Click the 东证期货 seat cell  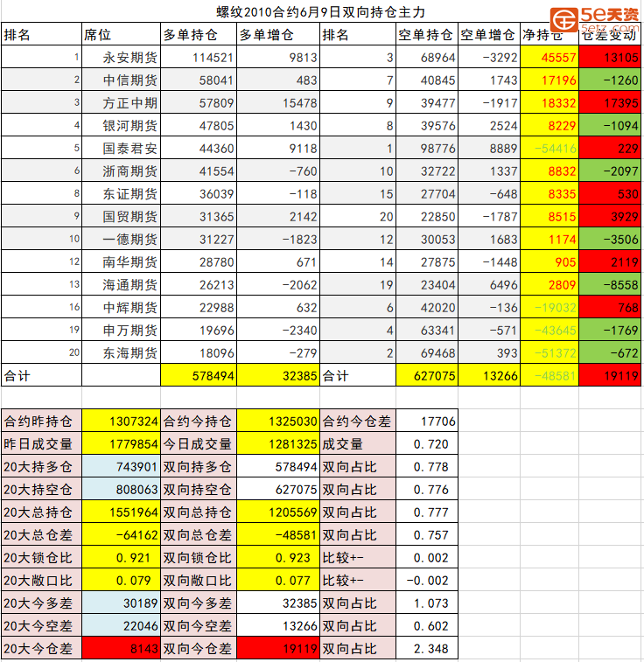click(x=122, y=194)
